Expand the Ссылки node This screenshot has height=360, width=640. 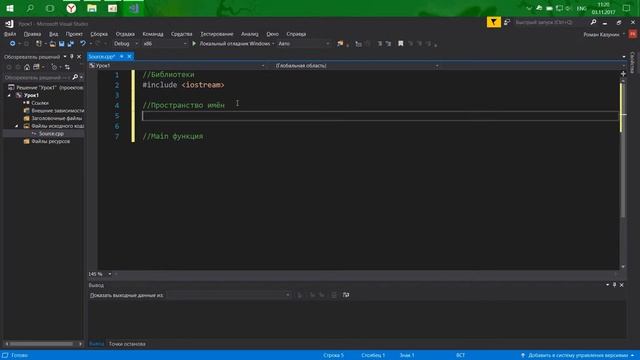[24, 103]
